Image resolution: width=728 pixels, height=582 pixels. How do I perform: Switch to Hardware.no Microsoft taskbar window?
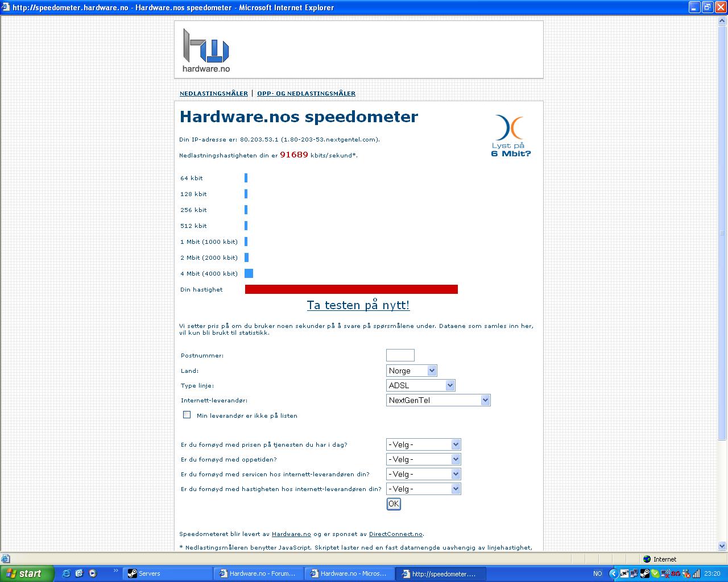click(x=350, y=573)
